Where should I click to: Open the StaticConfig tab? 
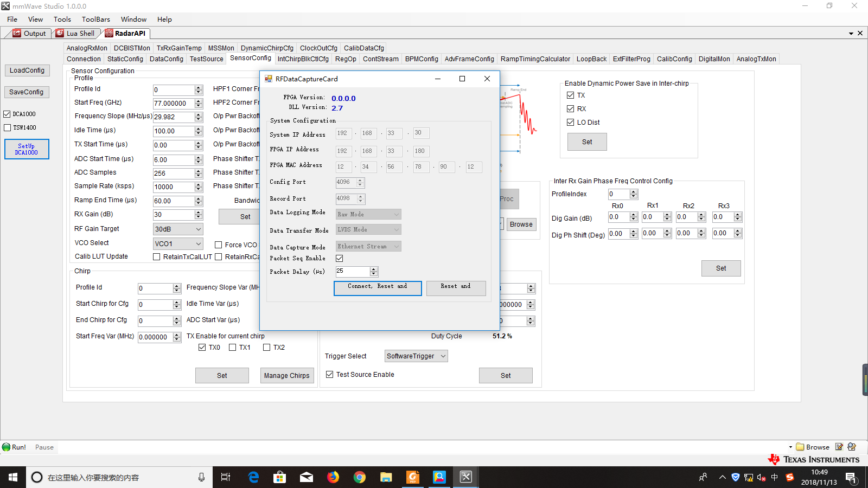coord(125,59)
